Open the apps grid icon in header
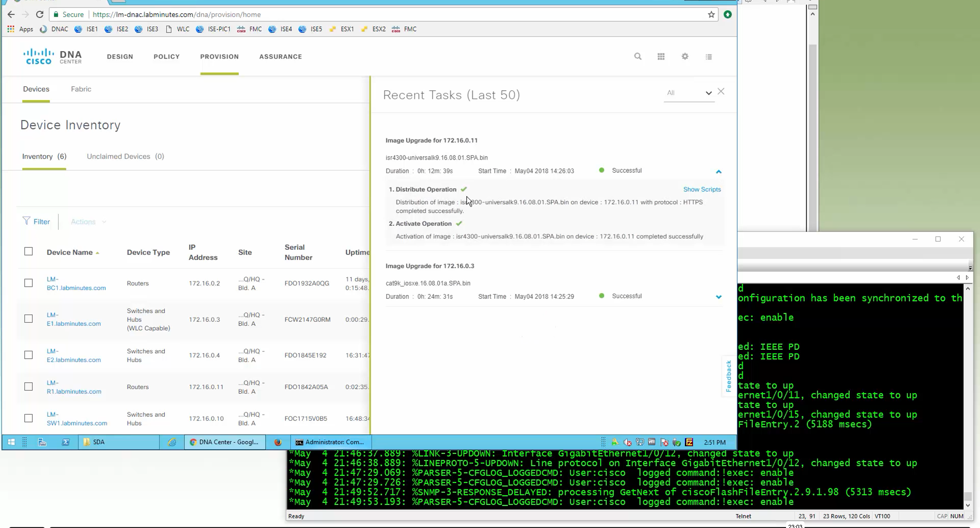980x528 pixels. tap(661, 57)
